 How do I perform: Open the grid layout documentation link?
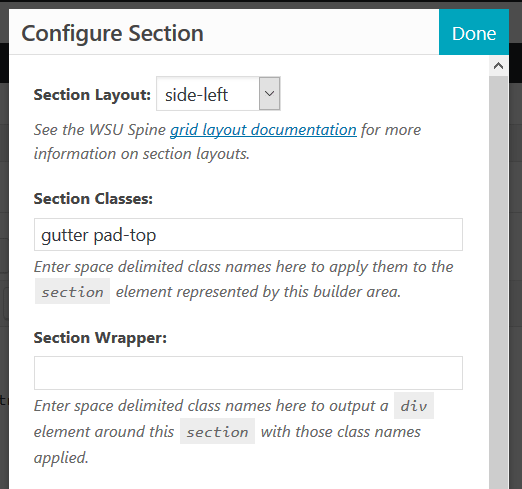point(263,130)
